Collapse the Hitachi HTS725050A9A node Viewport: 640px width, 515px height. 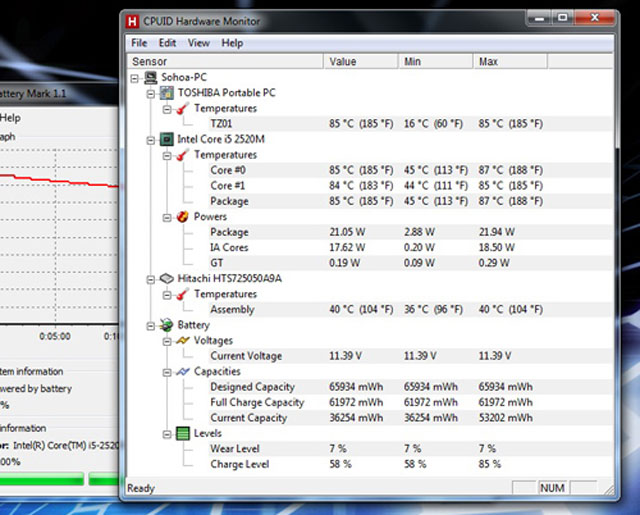coord(151,280)
